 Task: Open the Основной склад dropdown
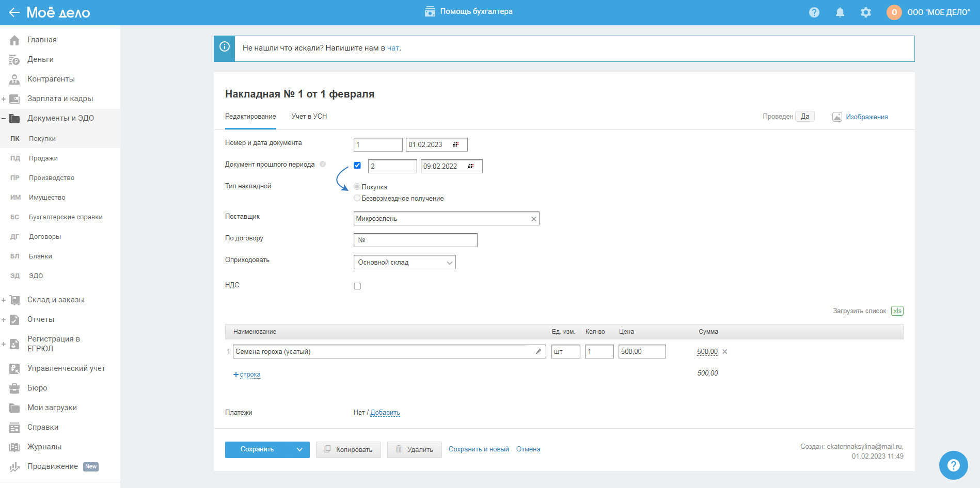coord(404,262)
